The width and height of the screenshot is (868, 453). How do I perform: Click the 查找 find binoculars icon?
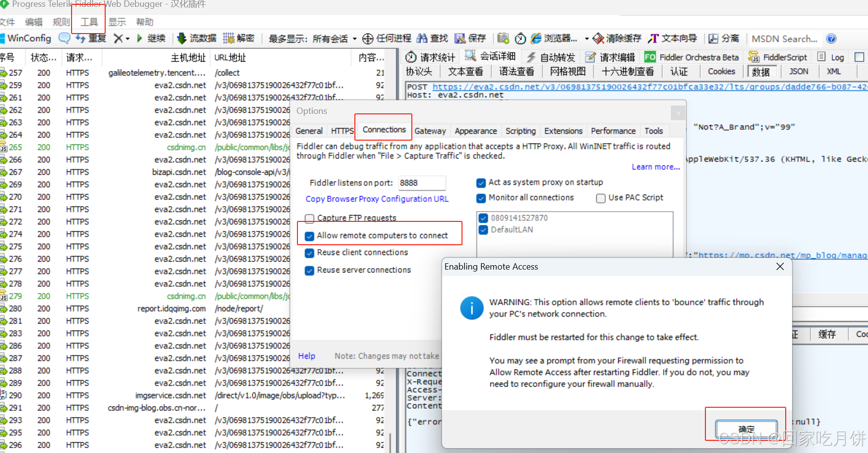pyautogui.click(x=432, y=38)
